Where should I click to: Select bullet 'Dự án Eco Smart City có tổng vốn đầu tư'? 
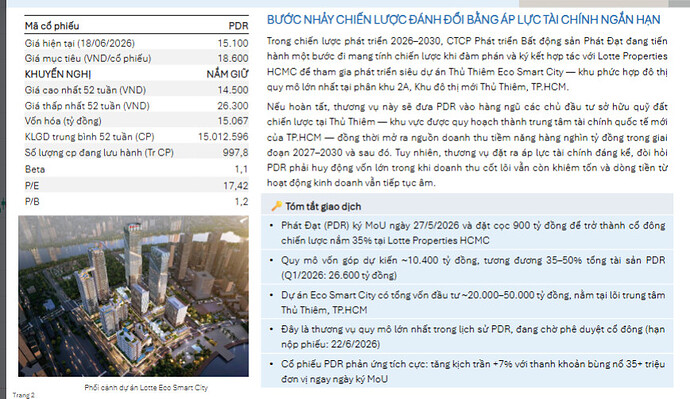click(x=473, y=302)
